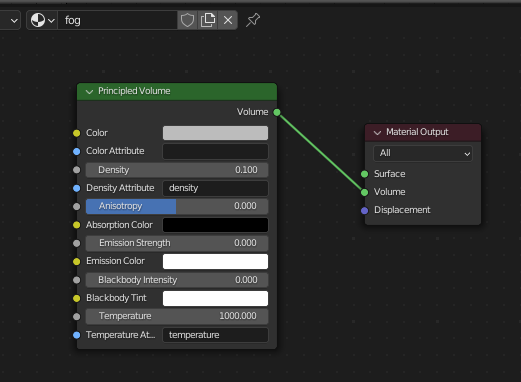Click the Surface label
The image size is (521, 382).
tap(390, 174)
